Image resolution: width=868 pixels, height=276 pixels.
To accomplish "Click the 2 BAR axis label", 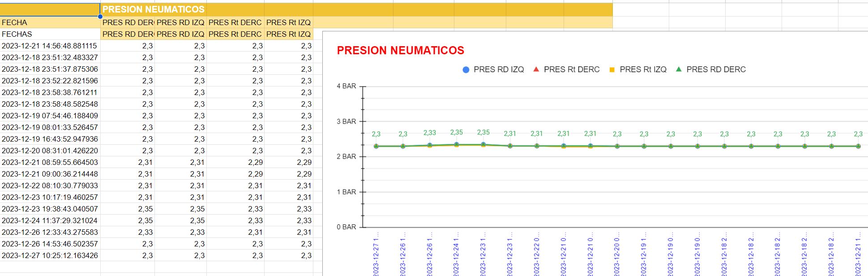I will (346, 156).
